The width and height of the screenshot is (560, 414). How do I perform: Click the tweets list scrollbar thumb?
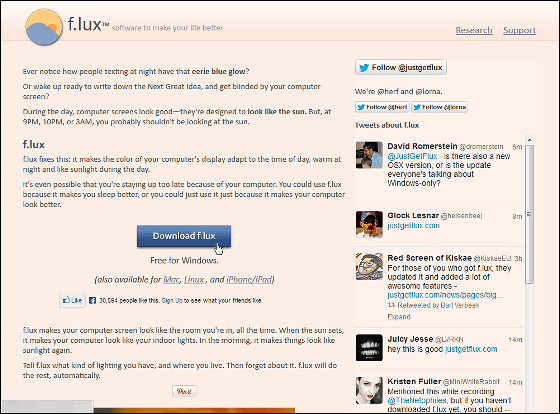tap(530, 214)
